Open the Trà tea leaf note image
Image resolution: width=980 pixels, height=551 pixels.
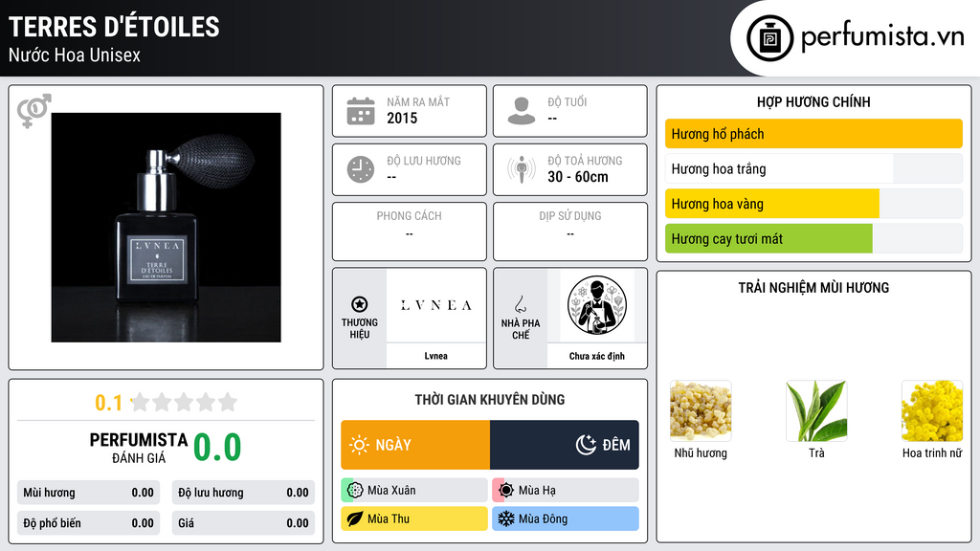click(816, 411)
